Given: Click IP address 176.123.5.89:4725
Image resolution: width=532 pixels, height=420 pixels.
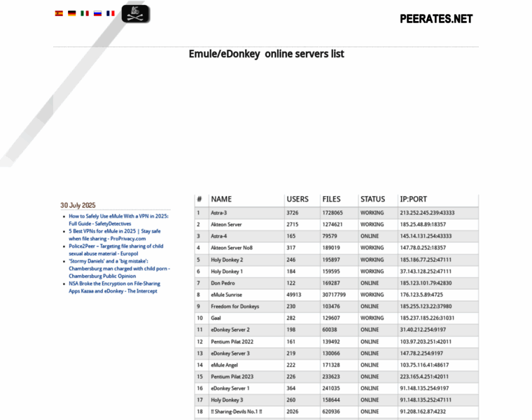Looking at the screenshot, I should pos(421,295).
